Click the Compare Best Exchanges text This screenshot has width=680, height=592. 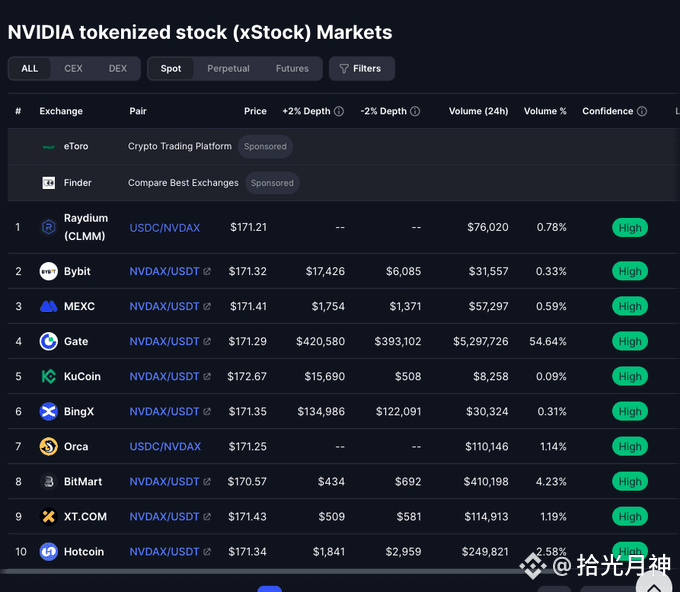(183, 183)
